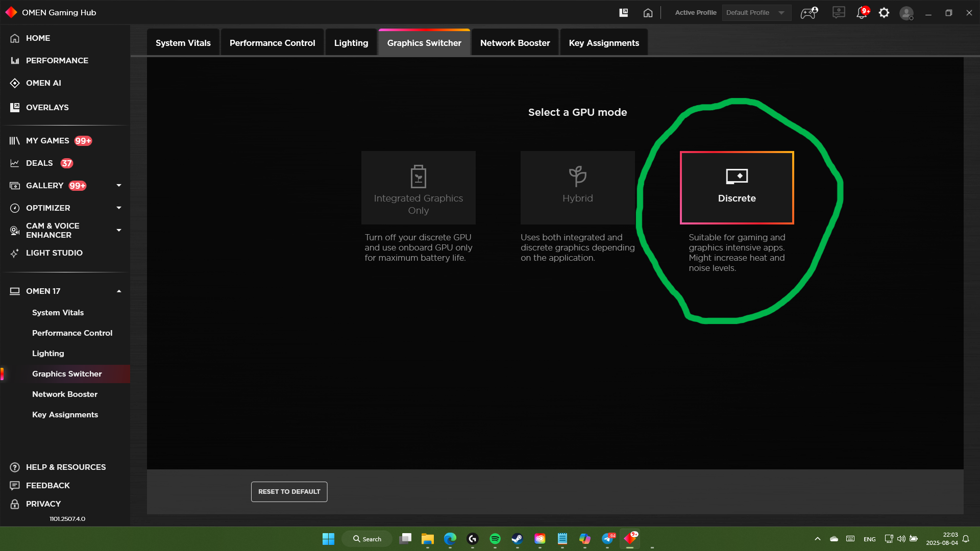Switch to Performance Control tab
The height and width of the screenshot is (551, 980).
click(x=273, y=43)
